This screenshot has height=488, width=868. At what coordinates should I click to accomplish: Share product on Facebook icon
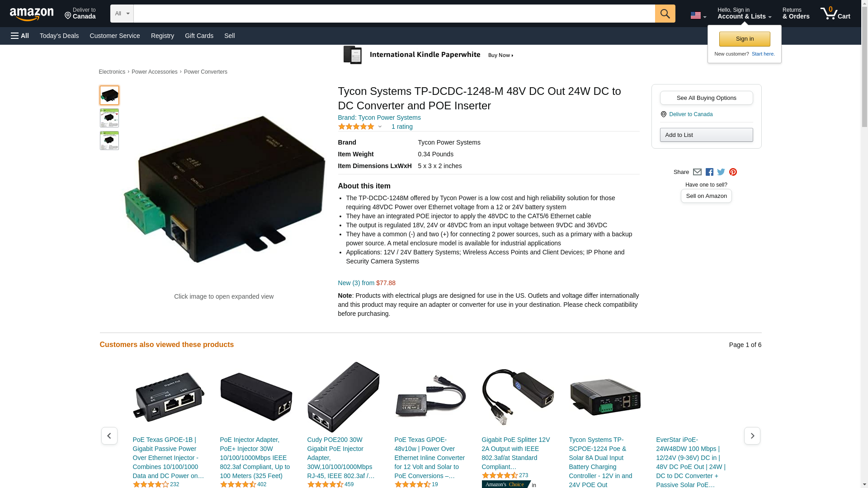709,172
